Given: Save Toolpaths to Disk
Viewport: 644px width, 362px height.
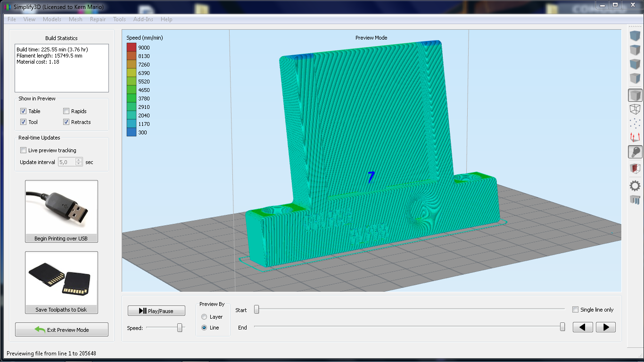Looking at the screenshot, I should (61, 282).
